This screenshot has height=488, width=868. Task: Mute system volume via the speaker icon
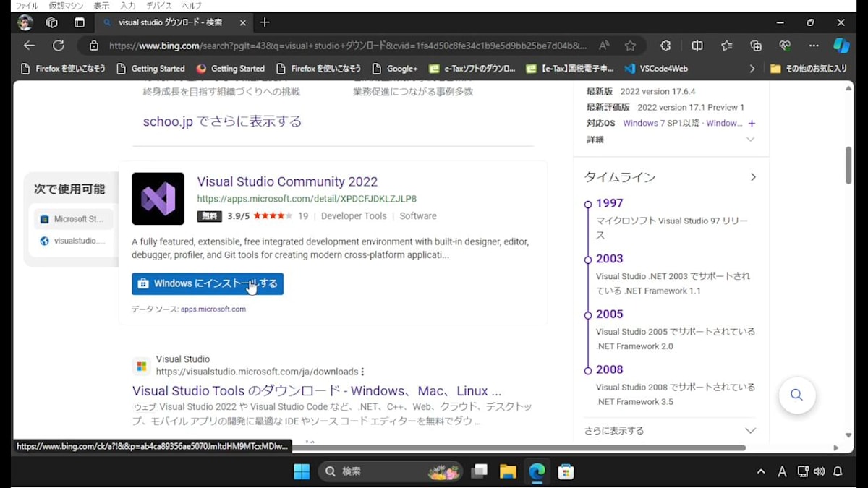(x=820, y=471)
